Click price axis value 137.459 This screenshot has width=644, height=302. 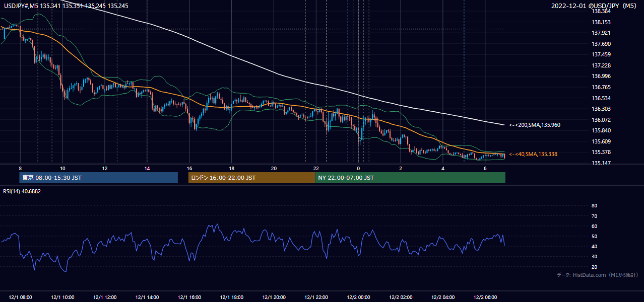coord(601,55)
